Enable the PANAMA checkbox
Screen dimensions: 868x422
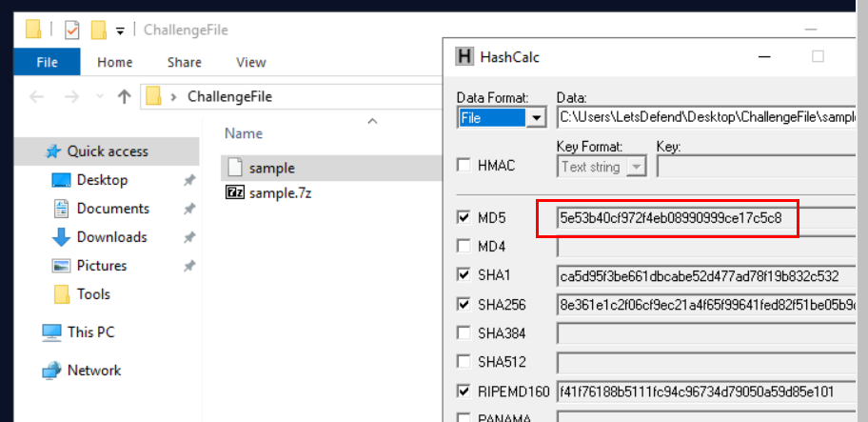[464, 418]
